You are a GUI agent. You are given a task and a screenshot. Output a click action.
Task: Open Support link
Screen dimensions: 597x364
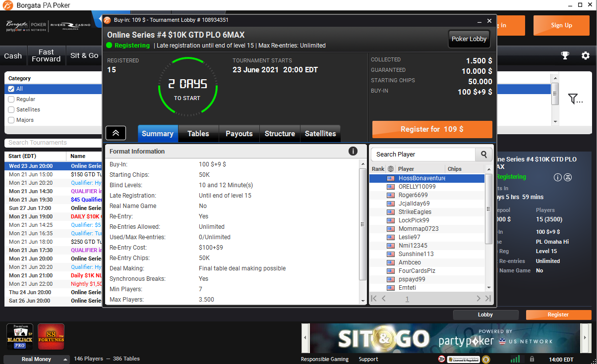click(368, 360)
